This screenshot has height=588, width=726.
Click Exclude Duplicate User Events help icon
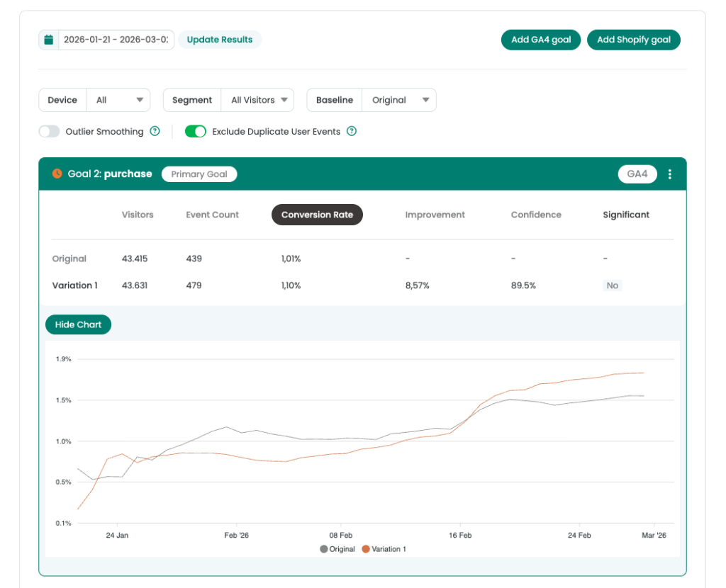click(351, 131)
